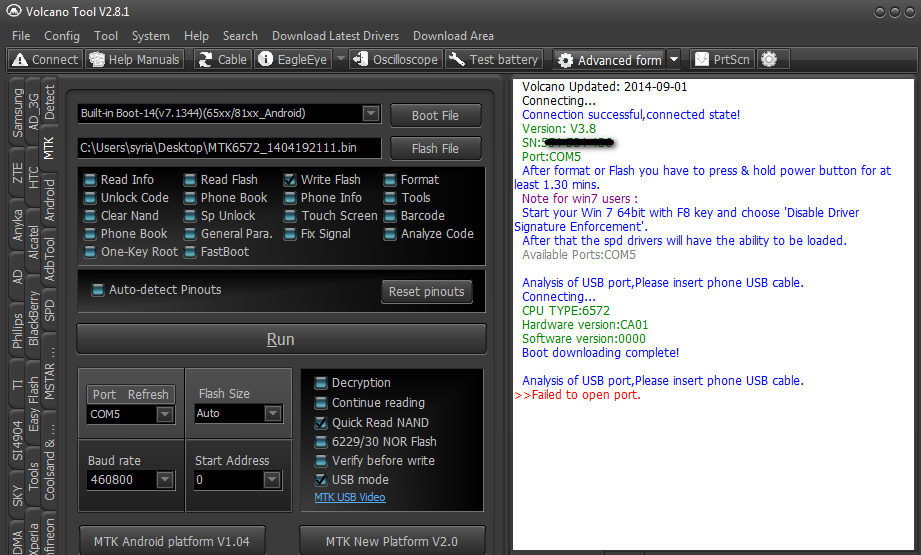Enable the Decryption checkbox
Screen dimensions: 921x555
tap(321, 384)
